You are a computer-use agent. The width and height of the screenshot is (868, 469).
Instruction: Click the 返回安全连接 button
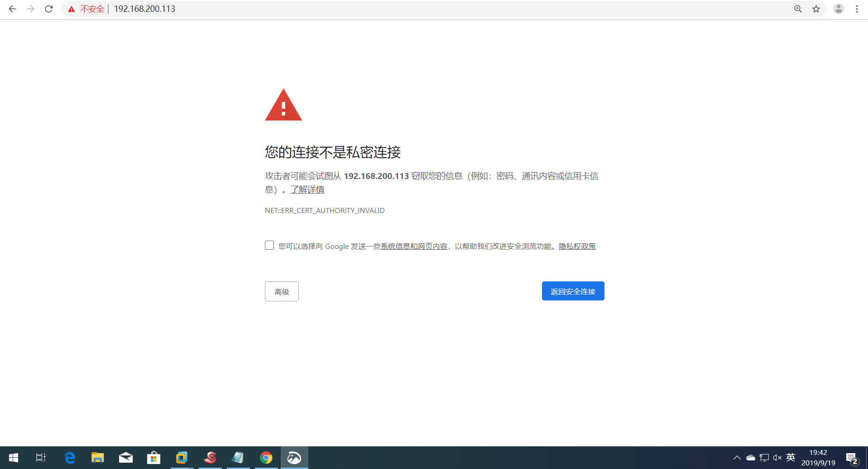(573, 291)
